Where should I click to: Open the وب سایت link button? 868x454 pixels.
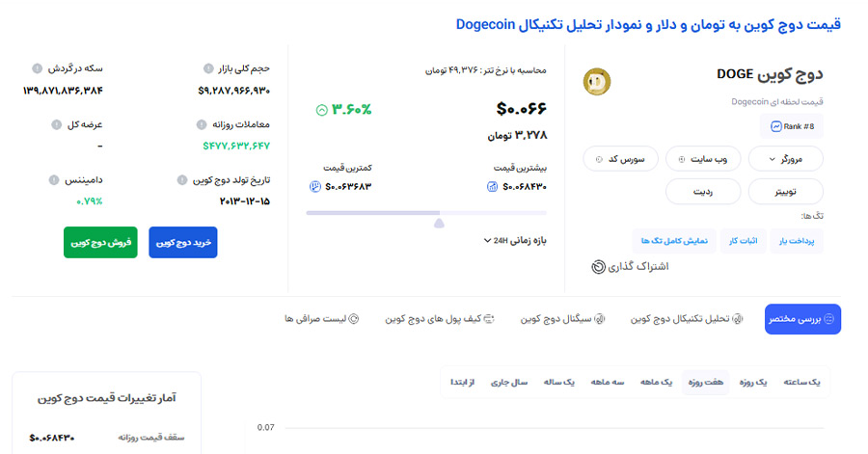703,159
